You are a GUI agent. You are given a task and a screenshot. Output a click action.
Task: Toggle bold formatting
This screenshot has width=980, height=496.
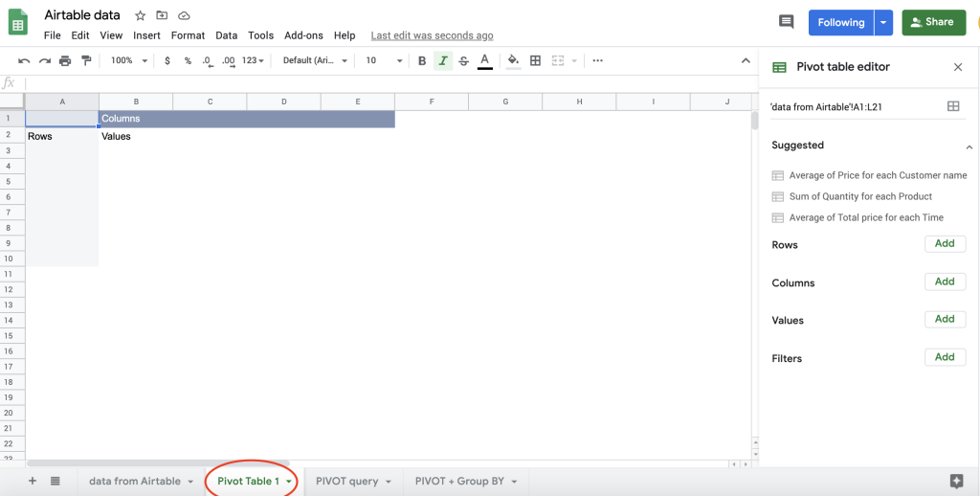422,60
